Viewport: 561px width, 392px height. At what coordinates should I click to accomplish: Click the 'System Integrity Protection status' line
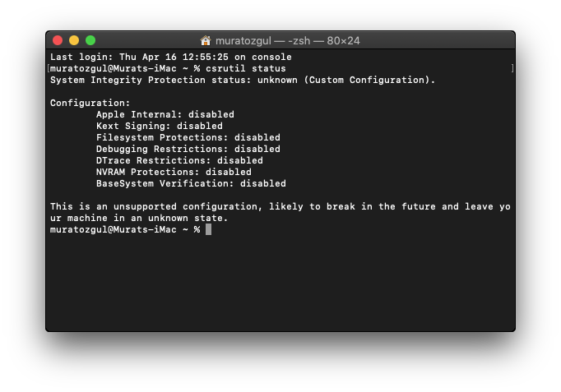pyautogui.click(x=243, y=80)
